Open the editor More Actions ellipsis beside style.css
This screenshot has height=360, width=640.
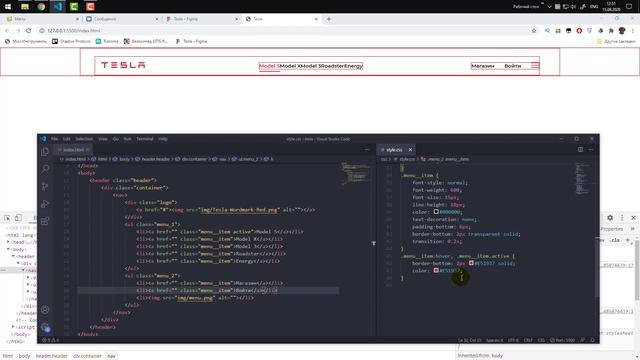coord(591,150)
